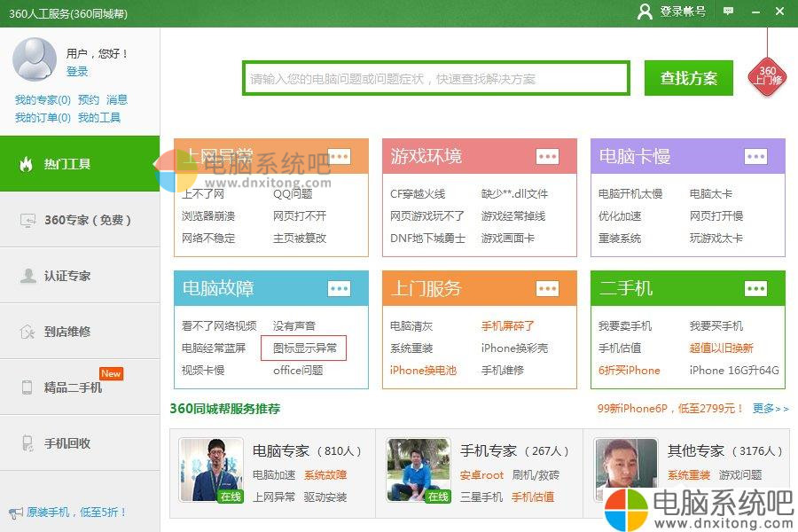This screenshot has width=798, height=532.
Task: Click the user avatar picture
Action: (x=34, y=59)
